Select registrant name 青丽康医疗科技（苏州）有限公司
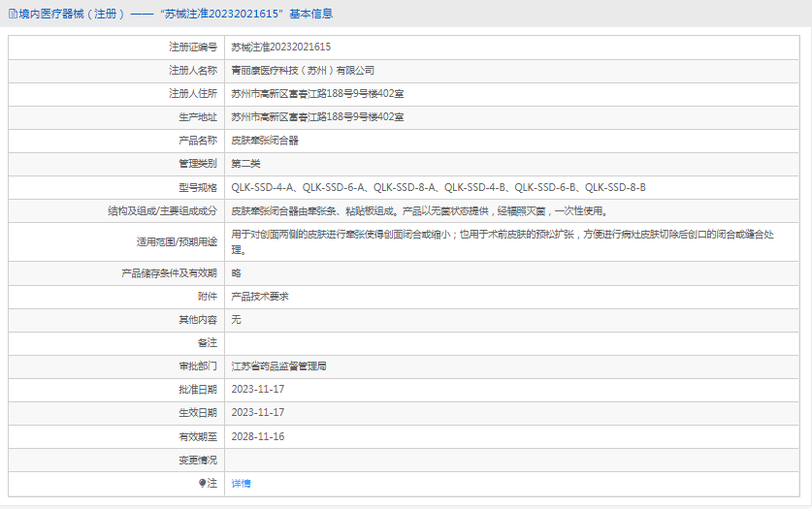 [303, 71]
